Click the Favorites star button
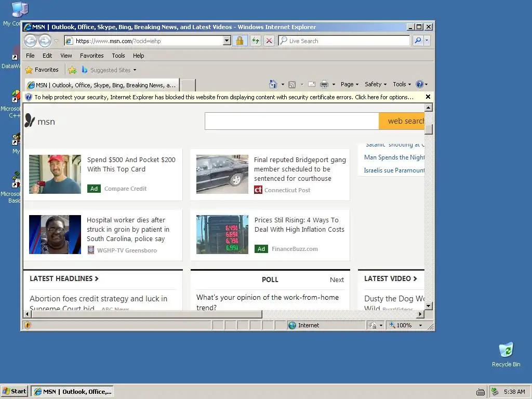Screen dimensions: 532x399 point(42,70)
